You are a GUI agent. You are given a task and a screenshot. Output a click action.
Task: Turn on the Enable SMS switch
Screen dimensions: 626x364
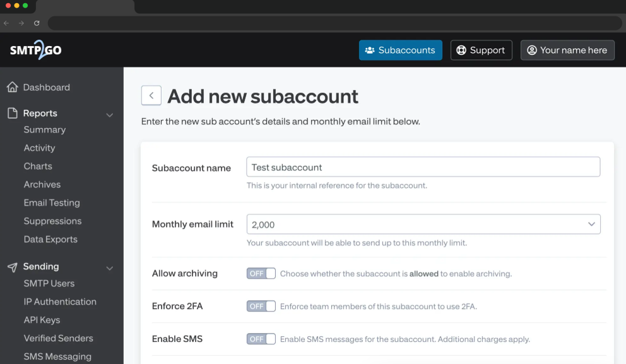point(261,339)
